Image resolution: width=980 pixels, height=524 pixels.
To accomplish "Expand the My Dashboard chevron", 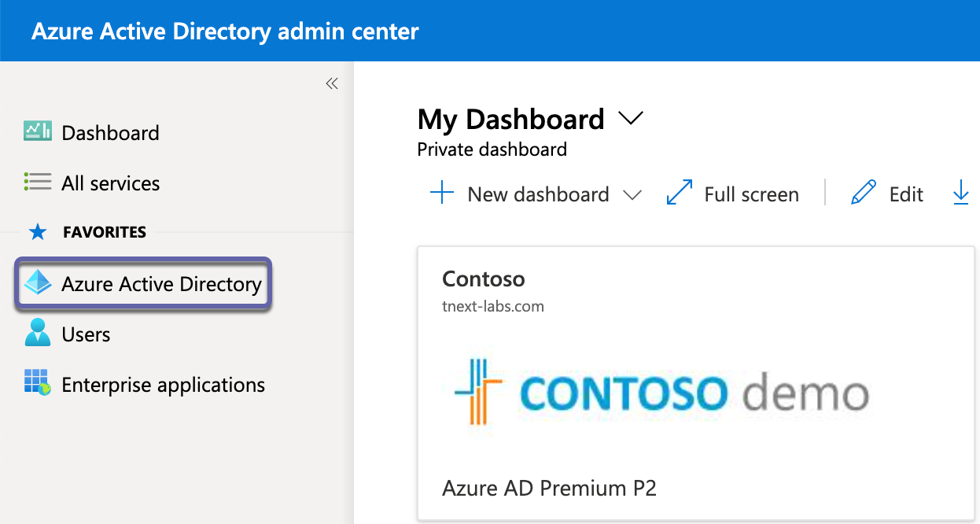I will [x=631, y=119].
